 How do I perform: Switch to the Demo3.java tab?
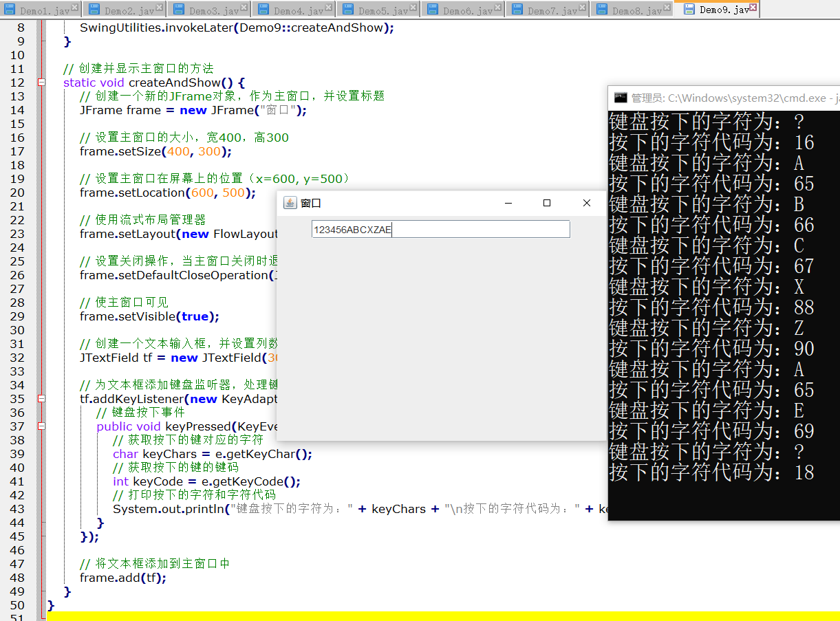213,10
